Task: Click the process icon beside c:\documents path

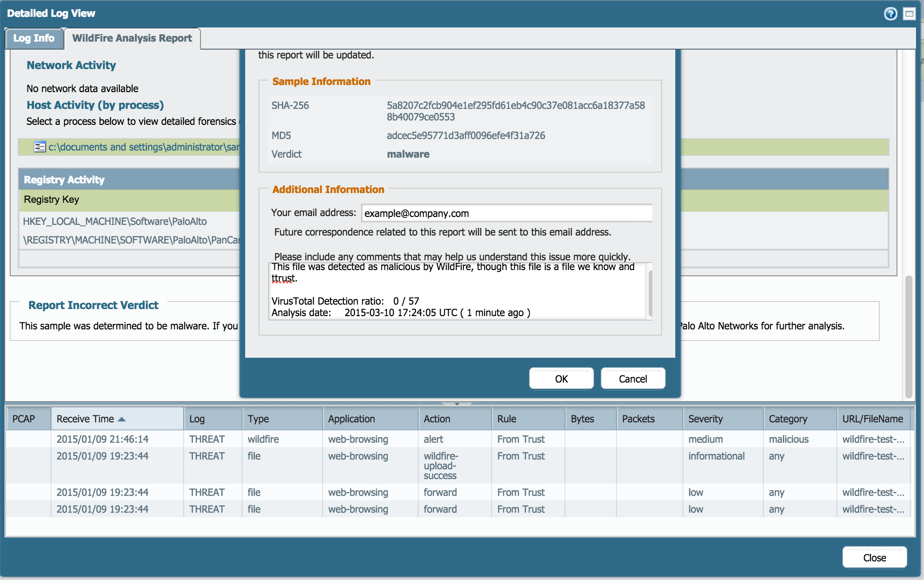Action: pyautogui.click(x=40, y=147)
